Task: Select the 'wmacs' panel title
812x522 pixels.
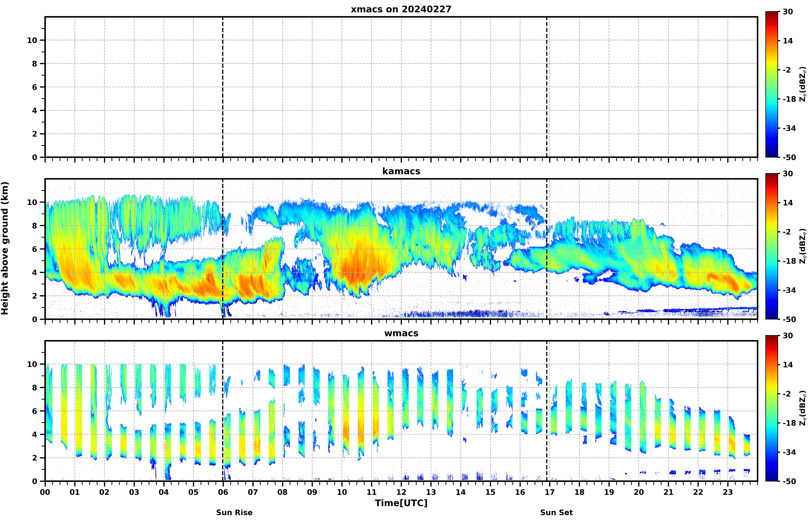Action: (401, 333)
